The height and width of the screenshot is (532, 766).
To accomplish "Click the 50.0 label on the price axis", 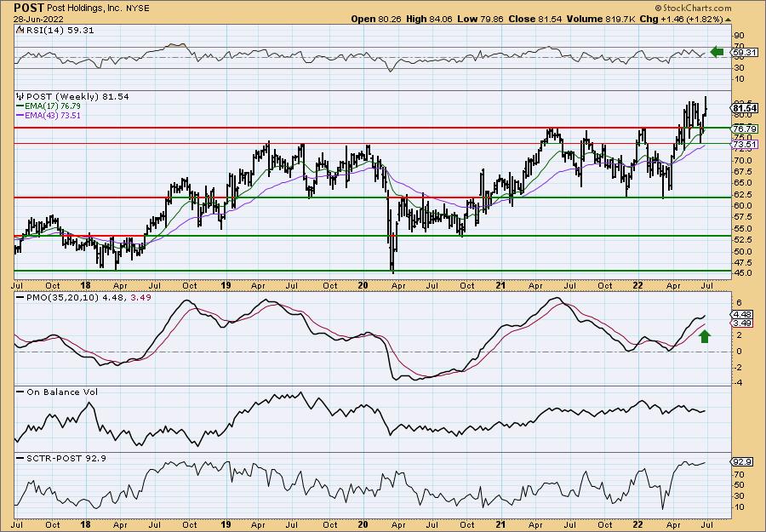I will pos(742,252).
